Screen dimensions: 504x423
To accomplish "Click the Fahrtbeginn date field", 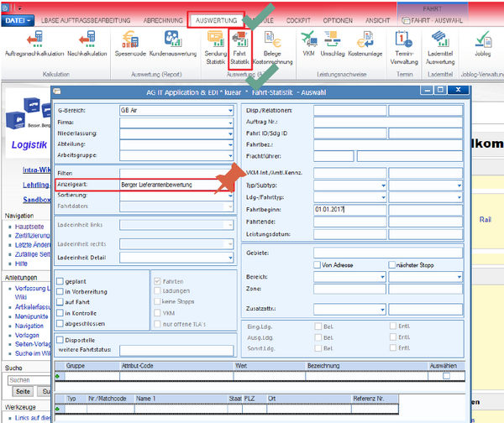I will click(350, 210).
